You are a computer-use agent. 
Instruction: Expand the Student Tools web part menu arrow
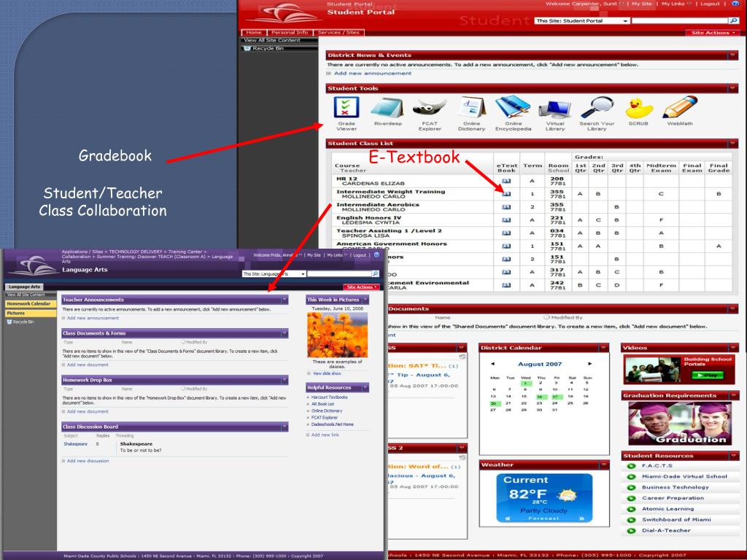(x=732, y=88)
